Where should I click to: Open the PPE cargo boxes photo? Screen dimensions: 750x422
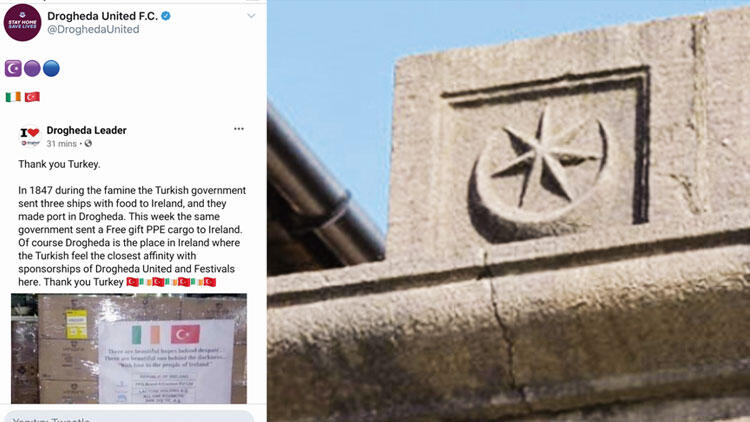[129, 348]
